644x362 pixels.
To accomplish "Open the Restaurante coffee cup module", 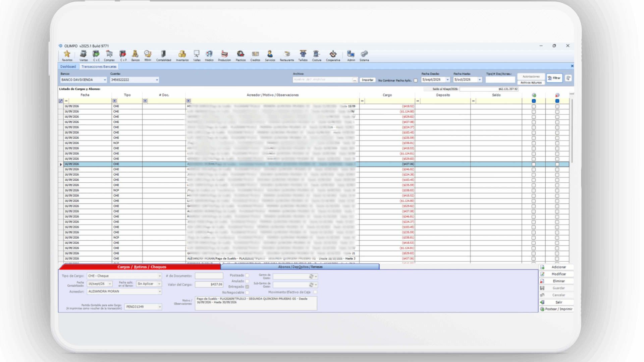I will tap(287, 56).
